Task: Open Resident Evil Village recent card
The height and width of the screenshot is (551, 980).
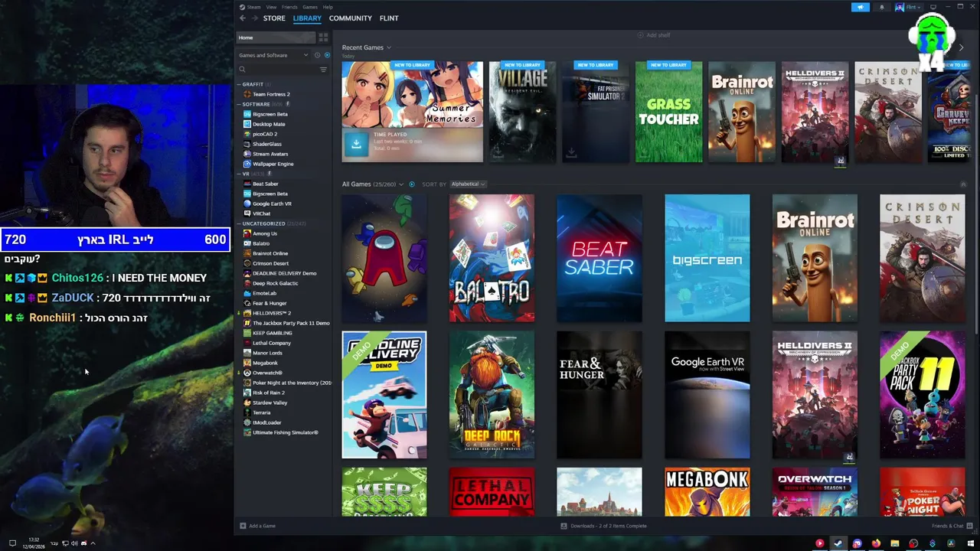Action: click(x=522, y=112)
